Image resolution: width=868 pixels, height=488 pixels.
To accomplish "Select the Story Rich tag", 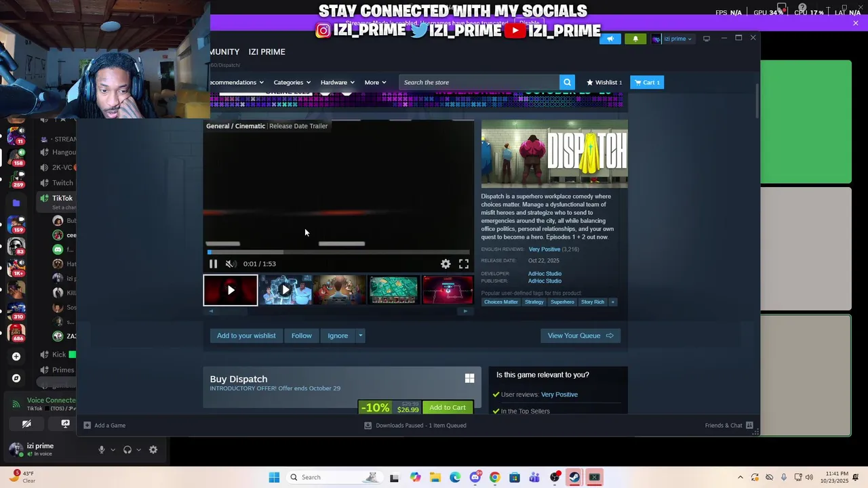I will (593, 302).
